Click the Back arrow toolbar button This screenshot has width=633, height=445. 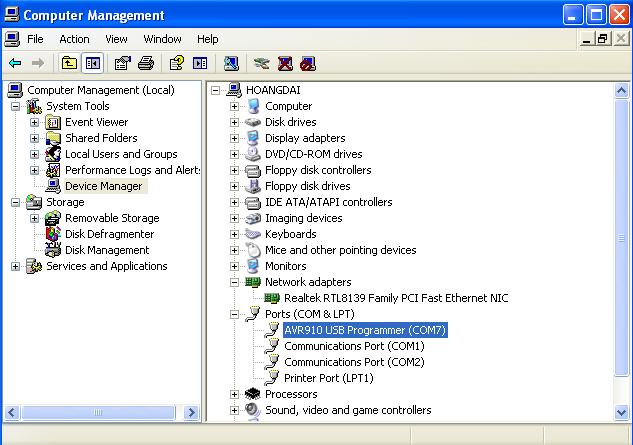[15, 63]
